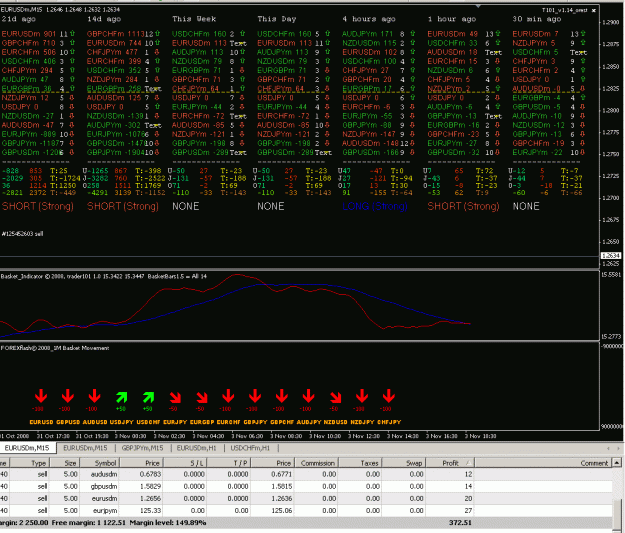
Task: Click the 'This Day' column heading
Action: (x=277, y=19)
